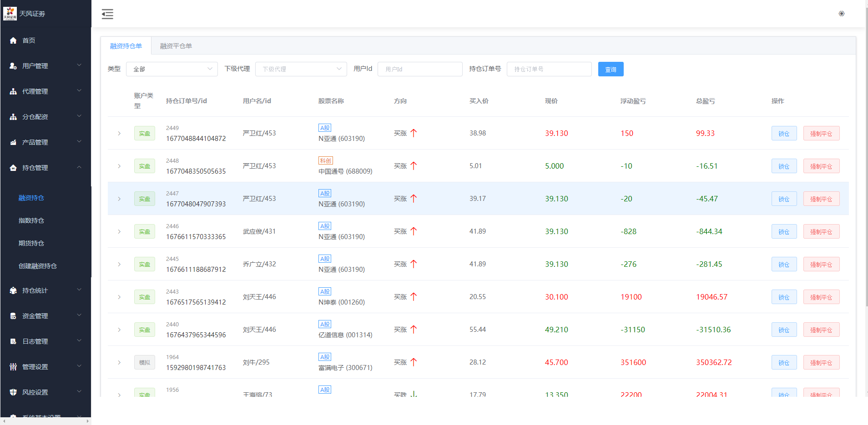Open 指数持仓 in the sidebar submenu

point(31,220)
